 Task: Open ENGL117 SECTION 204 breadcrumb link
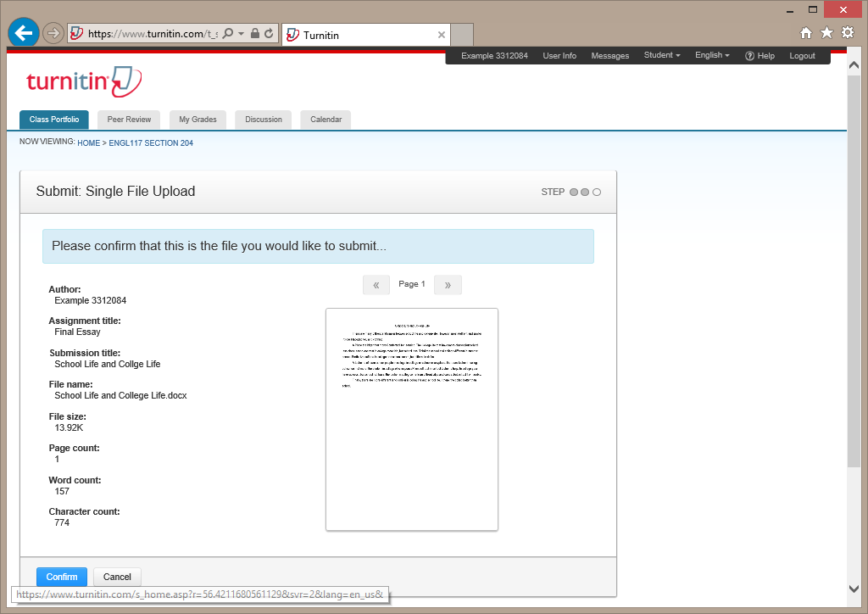pos(151,142)
